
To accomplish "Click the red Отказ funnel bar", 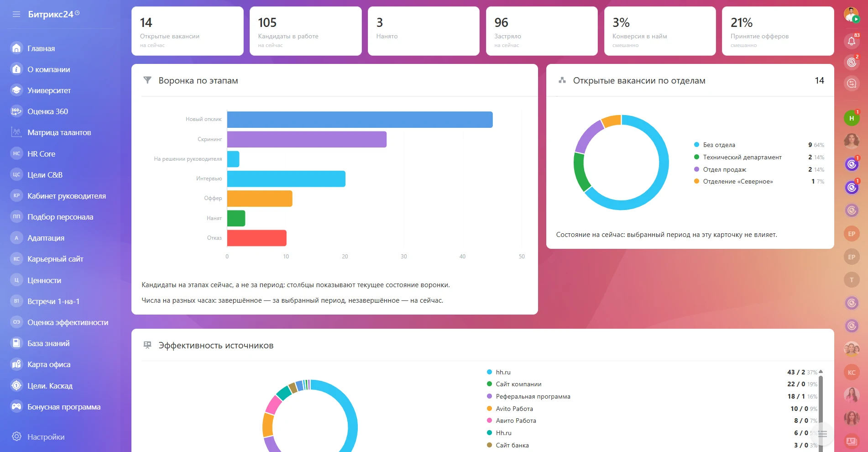I will click(257, 238).
